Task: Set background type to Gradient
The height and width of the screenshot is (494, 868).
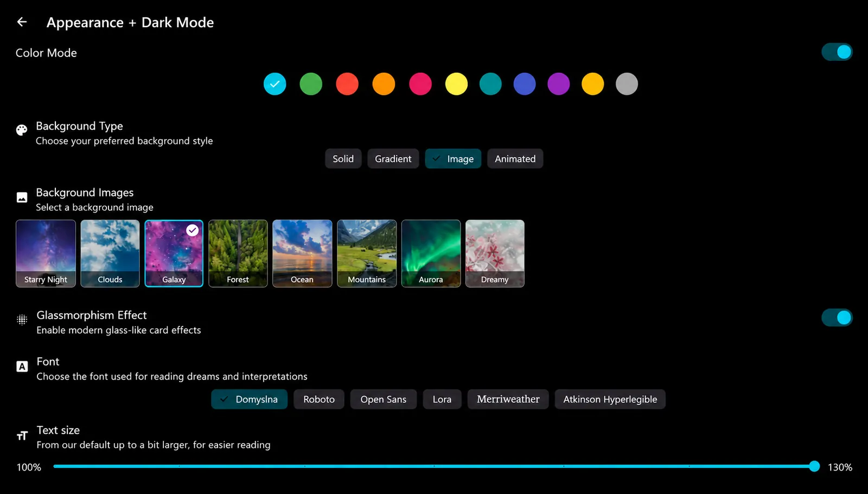Action: [x=393, y=159]
